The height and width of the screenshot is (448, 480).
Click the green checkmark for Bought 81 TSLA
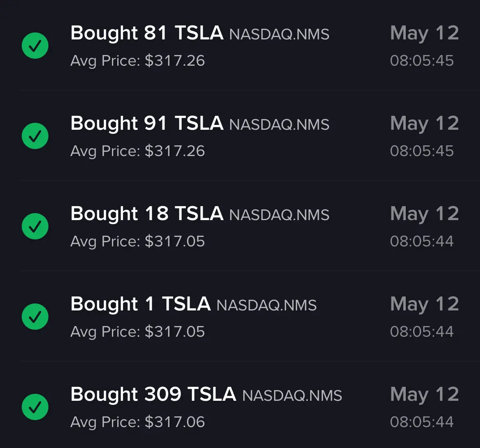pyautogui.click(x=35, y=46)
